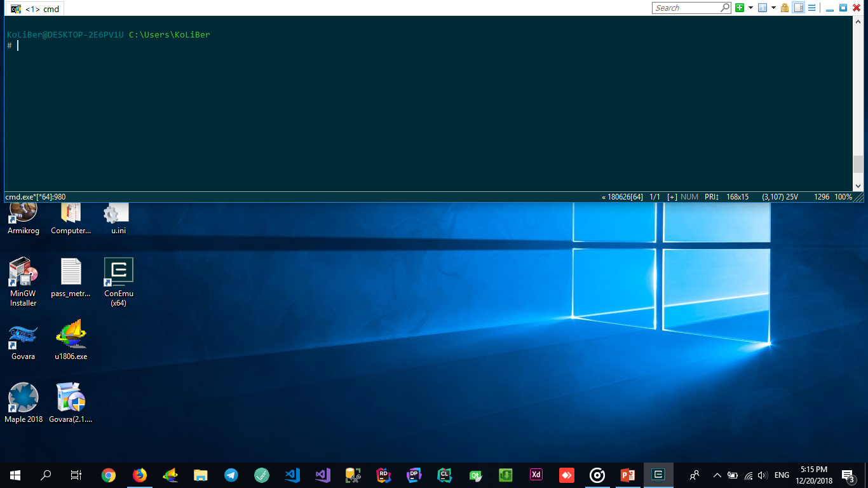Open the Wi-Fi network tray icon

(x=749, y=475)
